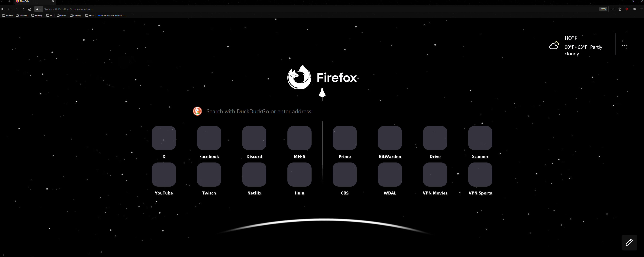Click the pencil customize button
The height and width of the screenshot is (257, 644).
point(629,242)
